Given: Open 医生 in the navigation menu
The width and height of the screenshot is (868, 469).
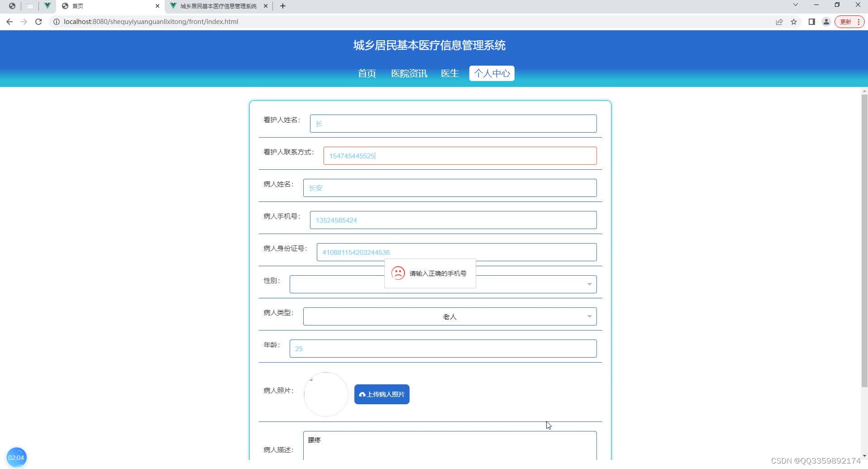Looking at the screenshot, I should click(x=450, y=73).
